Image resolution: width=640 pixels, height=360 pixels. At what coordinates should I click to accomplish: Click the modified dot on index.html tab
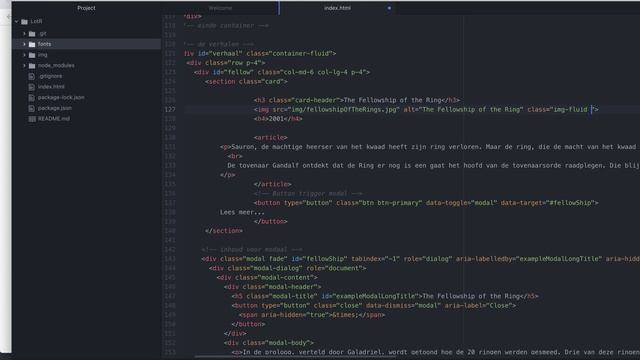tap(389, 8)
